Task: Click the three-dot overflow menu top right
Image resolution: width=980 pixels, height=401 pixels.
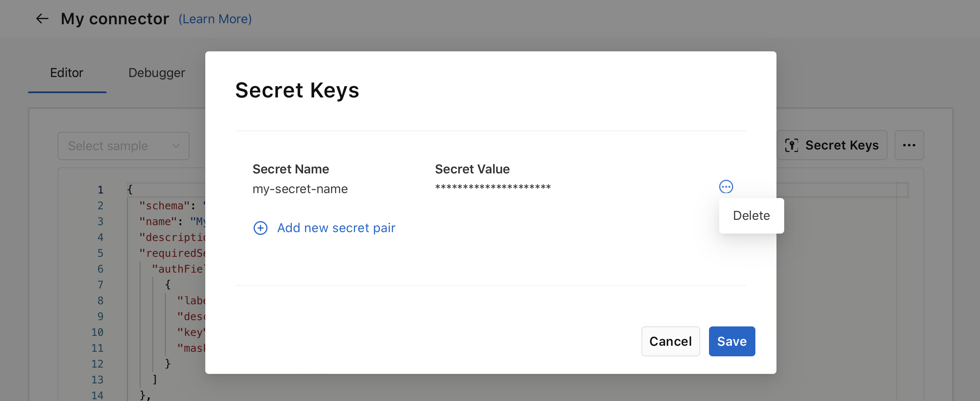Action: coord(909,145)
